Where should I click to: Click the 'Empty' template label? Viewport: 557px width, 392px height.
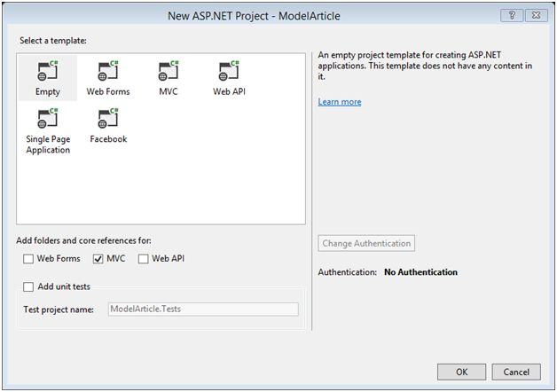point(48,91)
